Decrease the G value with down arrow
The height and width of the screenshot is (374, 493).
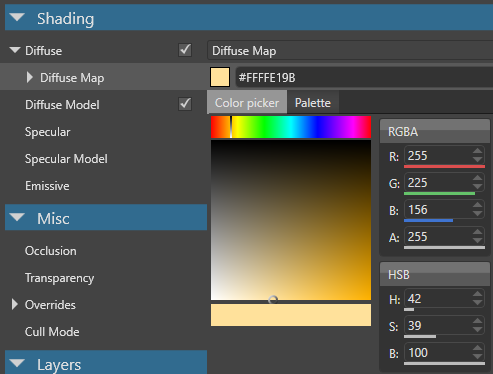pyautogui.click(x=478, y=187)
